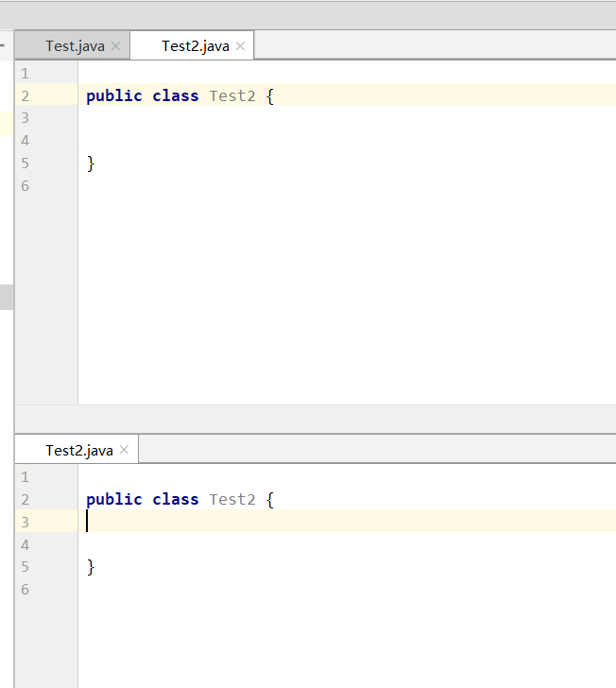
Task: Switch to the Test.java tab
Action: click(75, 46)
